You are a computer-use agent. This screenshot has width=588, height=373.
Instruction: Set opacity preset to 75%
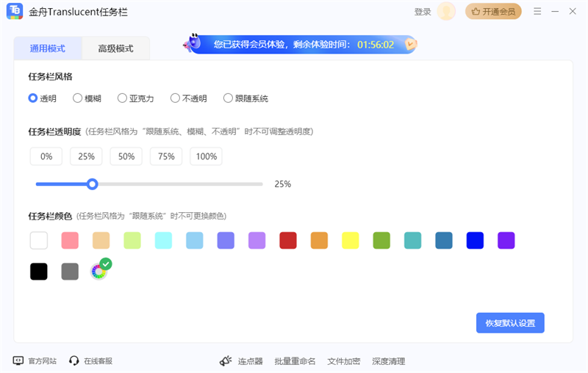pos(166,156)
